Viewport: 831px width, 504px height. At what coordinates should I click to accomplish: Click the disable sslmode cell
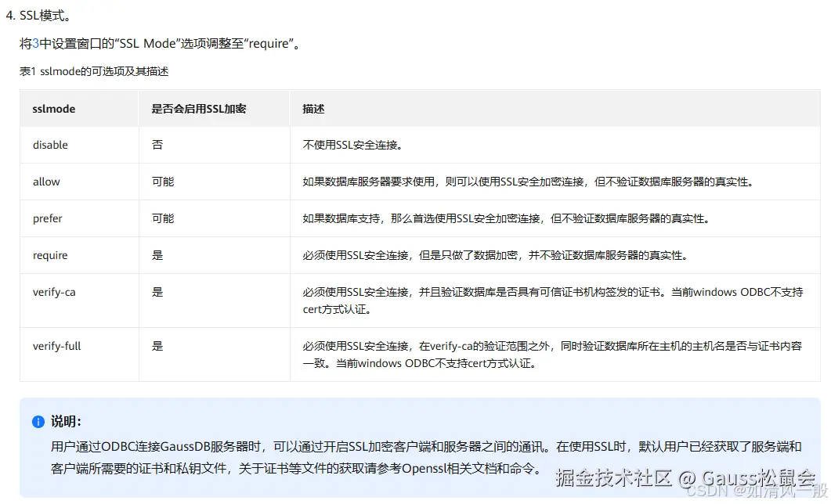pos(52,145)
